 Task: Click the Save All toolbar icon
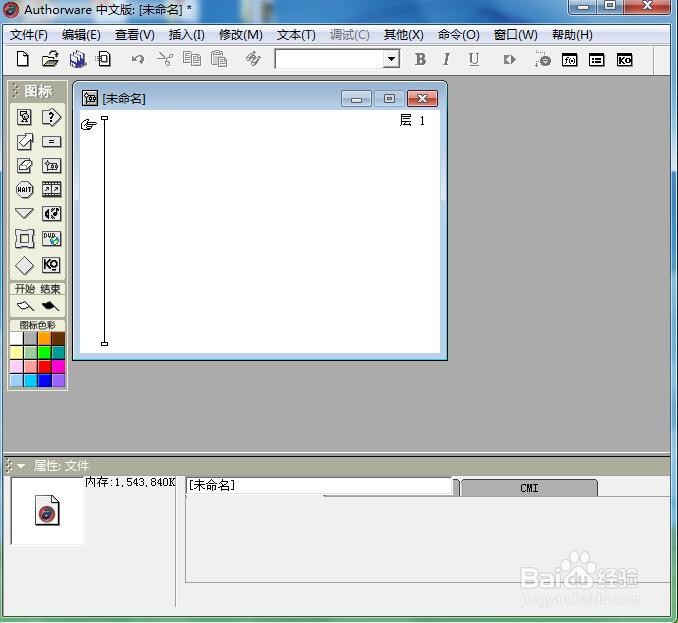coord(77,59)
